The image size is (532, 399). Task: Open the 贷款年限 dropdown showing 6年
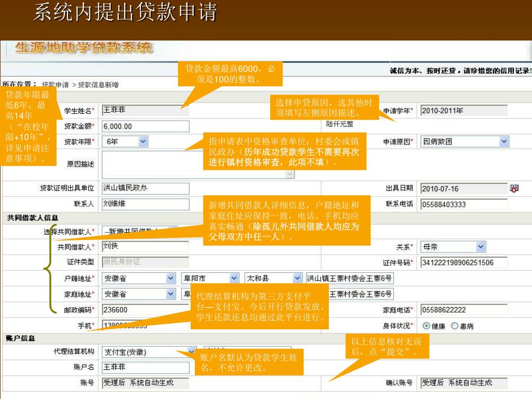tap(143, 141)
